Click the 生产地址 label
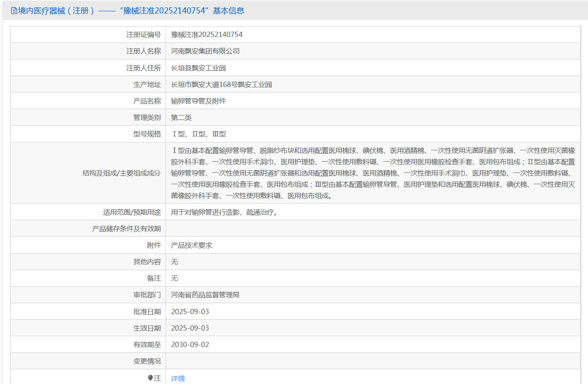Image resolution: width=588 pixels, height=384 pixels. (147, 84)
